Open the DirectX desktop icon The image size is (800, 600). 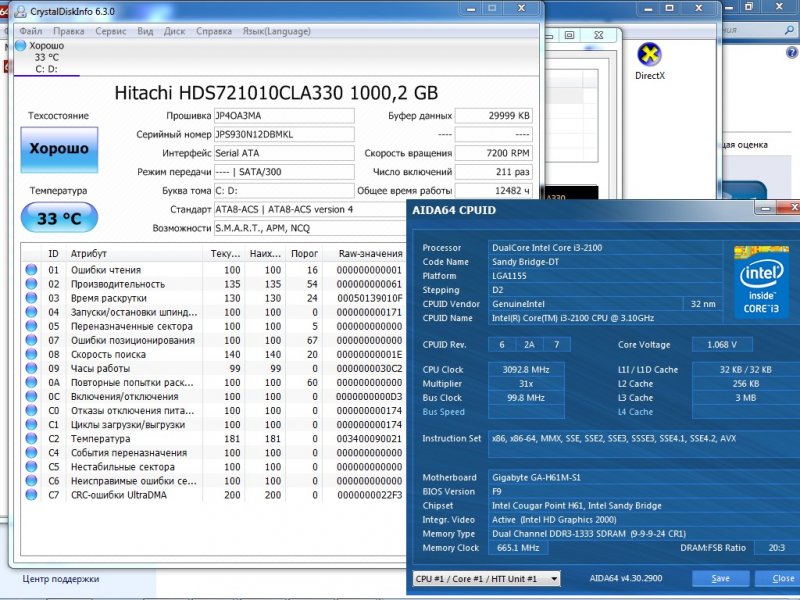[651, 52]
